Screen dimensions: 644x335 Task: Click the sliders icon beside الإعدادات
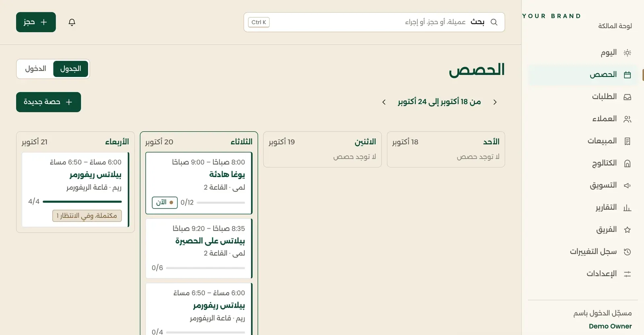(x=627, y=274)
